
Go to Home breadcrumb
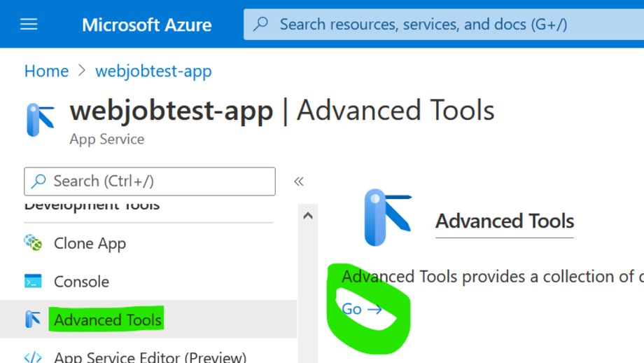[x=46, y=71]
